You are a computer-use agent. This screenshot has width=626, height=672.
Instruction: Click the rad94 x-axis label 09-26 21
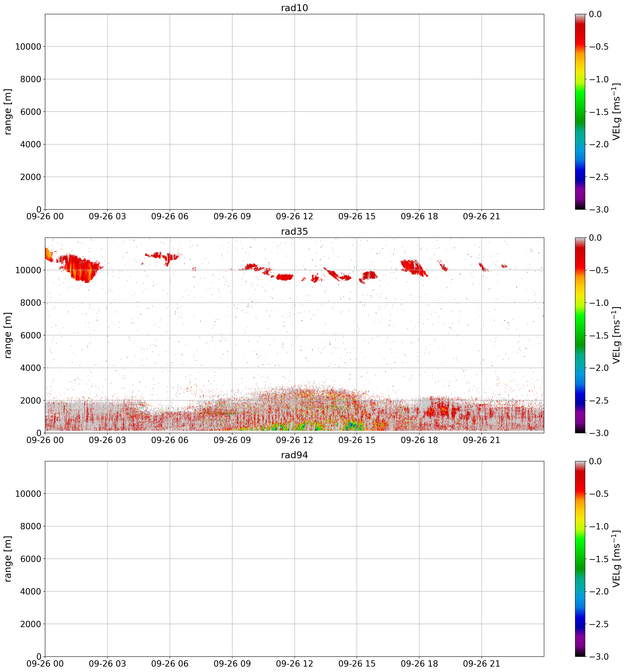tap(481, 664)
